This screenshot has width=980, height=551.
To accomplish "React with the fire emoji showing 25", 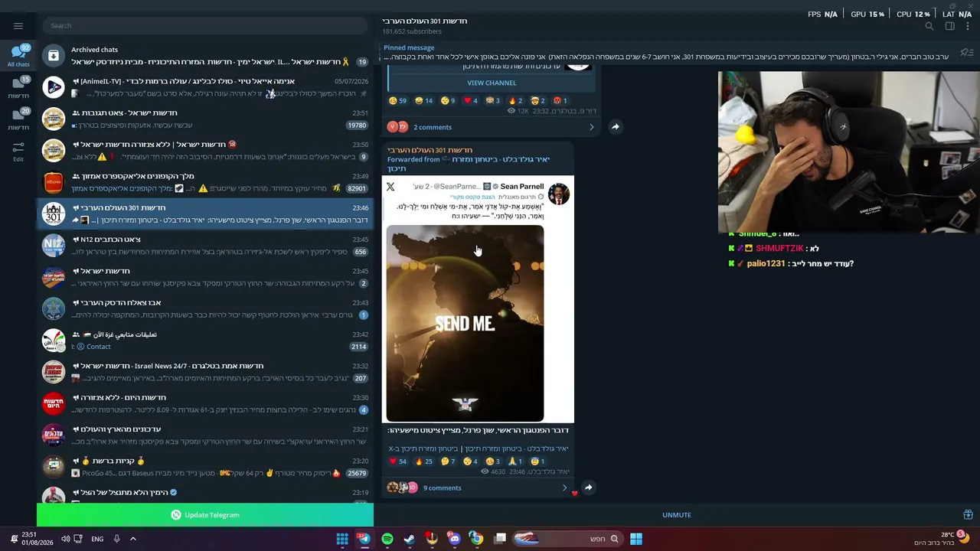I will [423, 461].
